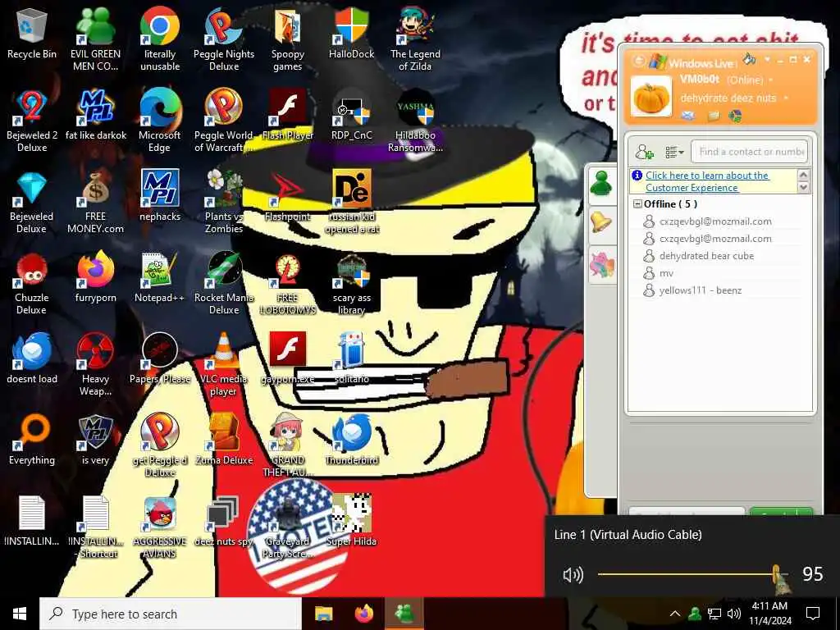This screenshot has height=630, width=840.
Task: Launch Zuma Deluxe from desktop
Action: point(224,440)
